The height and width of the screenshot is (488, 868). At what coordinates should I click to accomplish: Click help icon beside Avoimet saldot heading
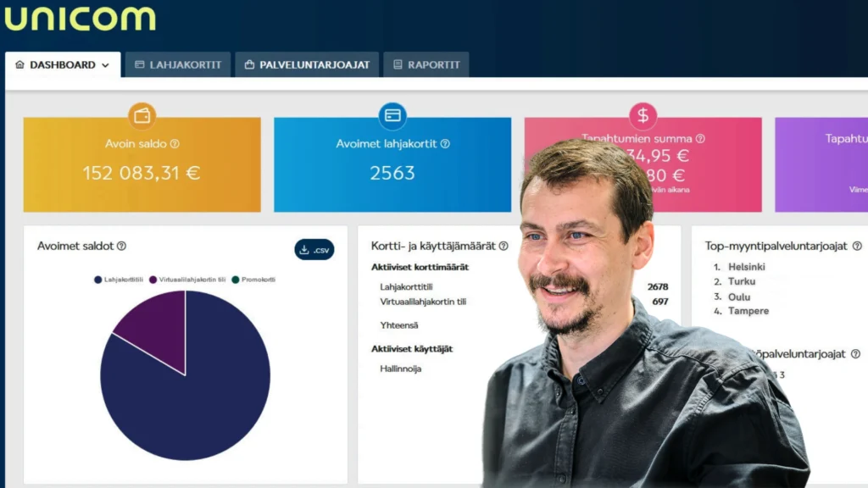point(121,246)
